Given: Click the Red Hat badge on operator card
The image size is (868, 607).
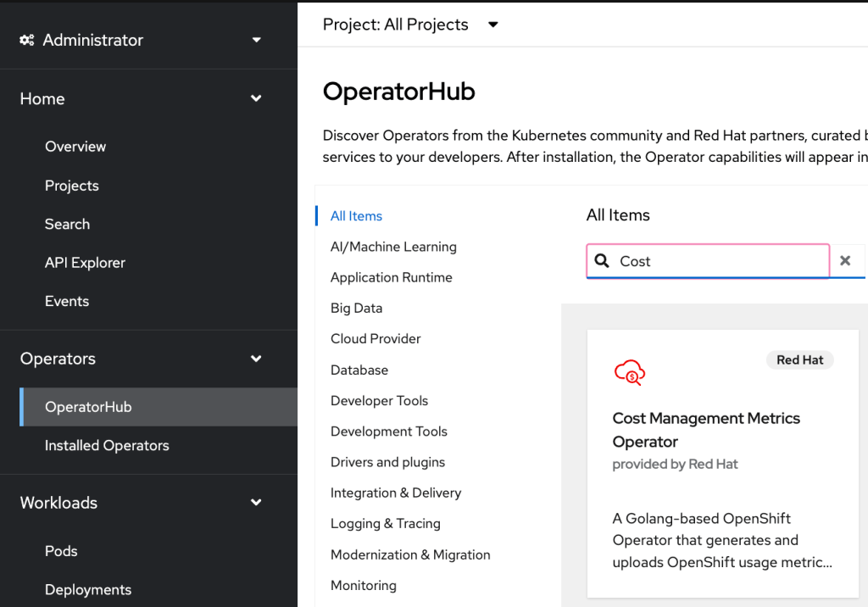Looking at the screenshot, I should point(800,360).
